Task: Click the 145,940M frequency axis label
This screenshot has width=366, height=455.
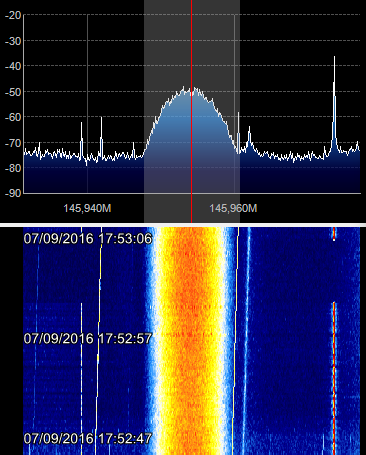Action: pyautogui.click(x=87, y=208)
